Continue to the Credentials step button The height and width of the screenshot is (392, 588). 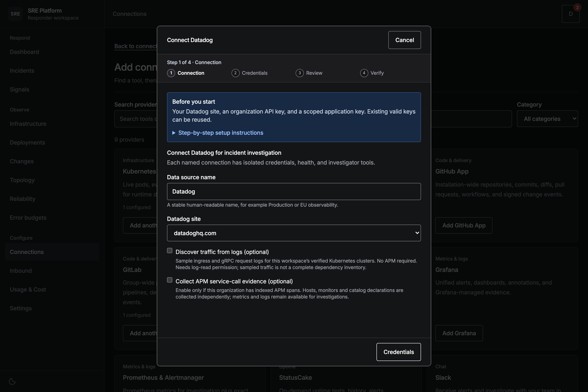pyautogui.click(x=399, y=352)
